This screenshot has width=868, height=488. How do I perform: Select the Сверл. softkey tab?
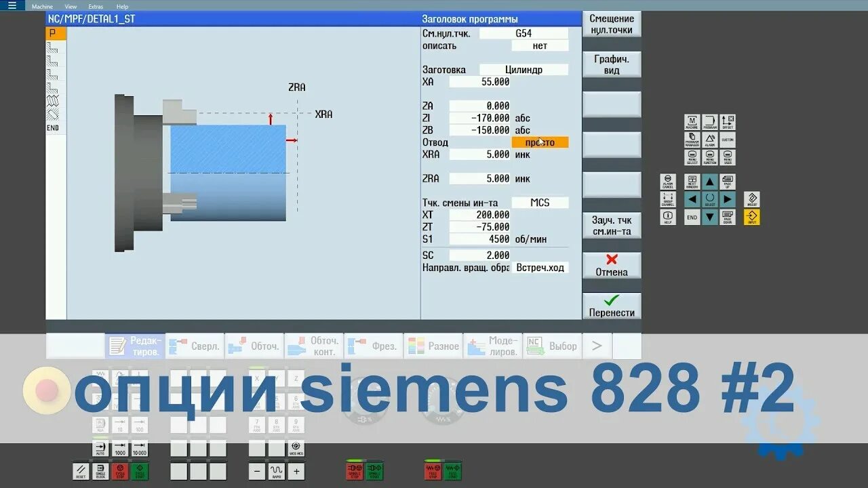tap(195, 346)
